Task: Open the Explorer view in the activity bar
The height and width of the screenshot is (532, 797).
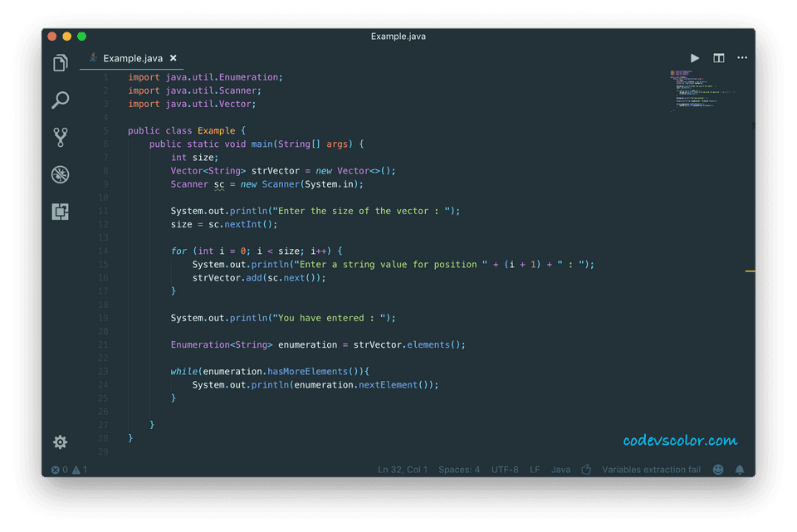Action: (60, 62)
